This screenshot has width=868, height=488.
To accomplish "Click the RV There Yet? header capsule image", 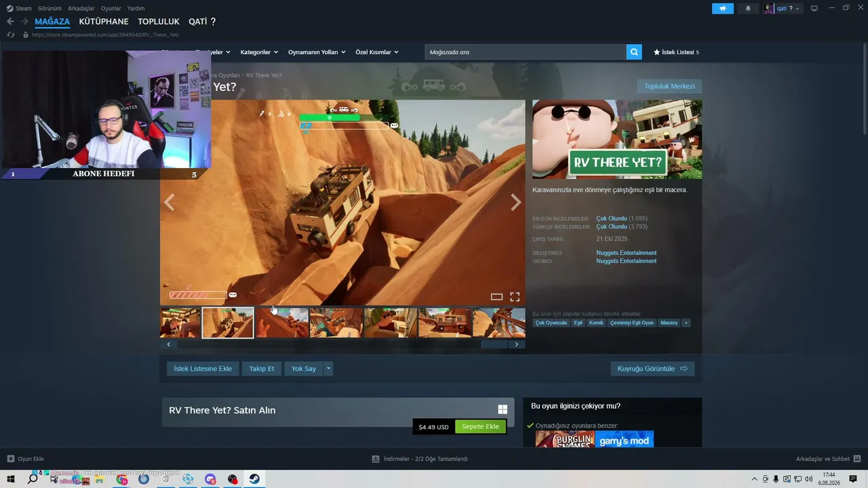I will tap(617, 140).
